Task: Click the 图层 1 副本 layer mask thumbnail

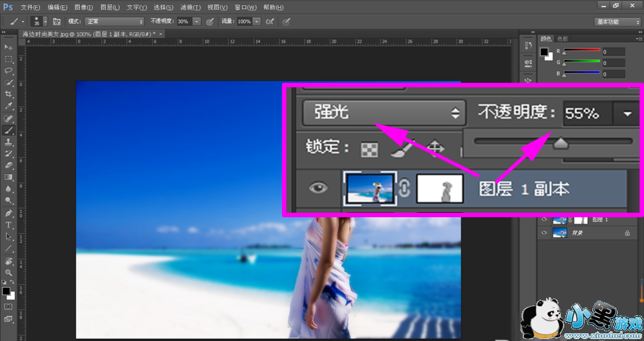Action: coord(440,189)
